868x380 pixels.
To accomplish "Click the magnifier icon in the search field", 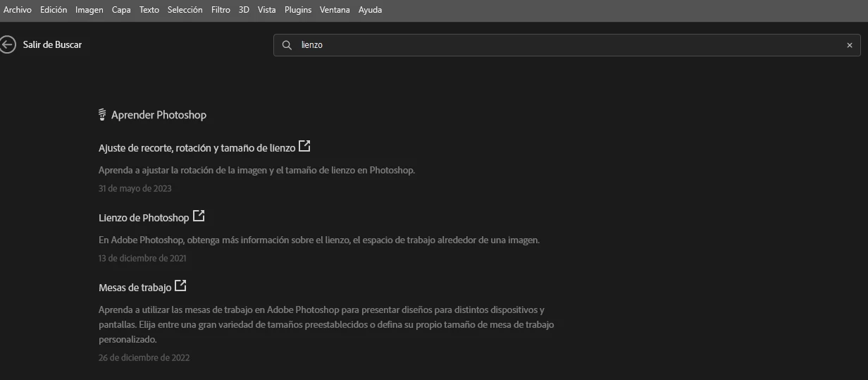I will tap(287, 45).
